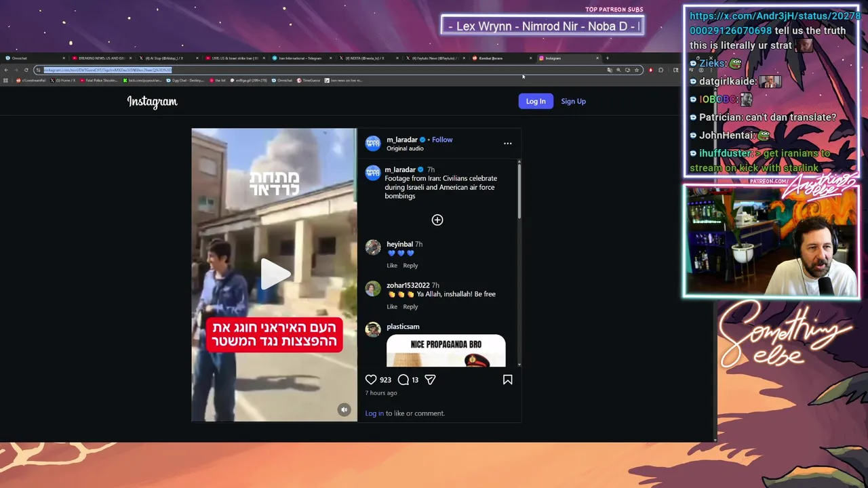
Task: Open m_laradar profile picture in post header
Action: click(373, 143)
